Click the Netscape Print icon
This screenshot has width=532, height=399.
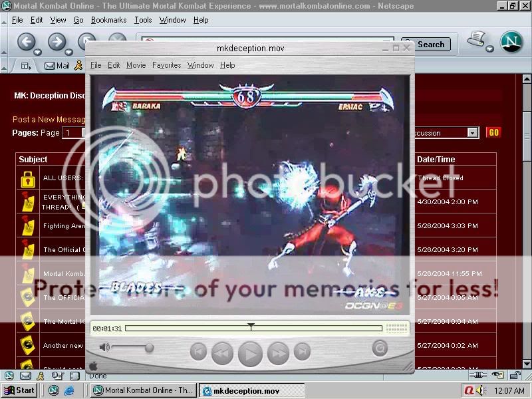(x=475, y=39)
